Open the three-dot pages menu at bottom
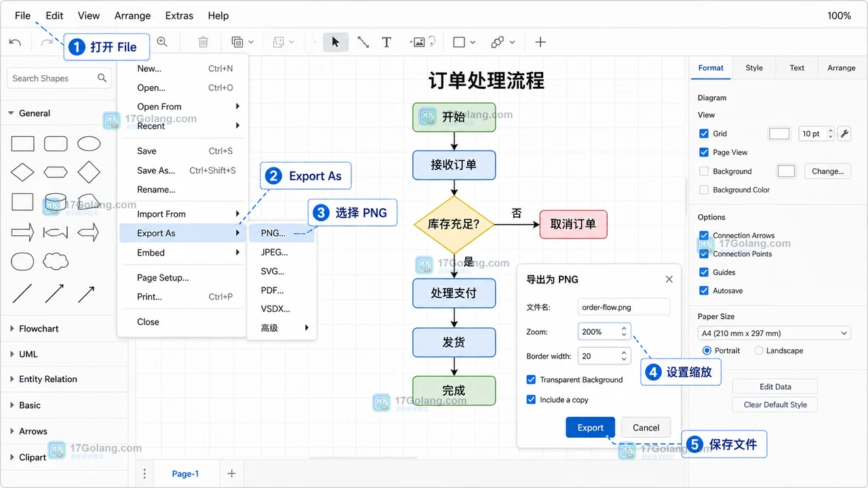Image resolution: width=868 pixels, height=488 pixels. (x=144, y=474)
